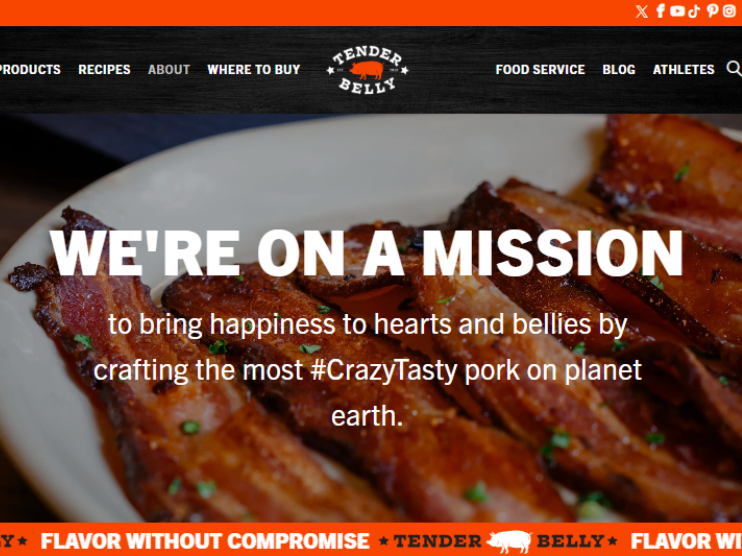Open the Where To Buy page

tap(254, 70)
